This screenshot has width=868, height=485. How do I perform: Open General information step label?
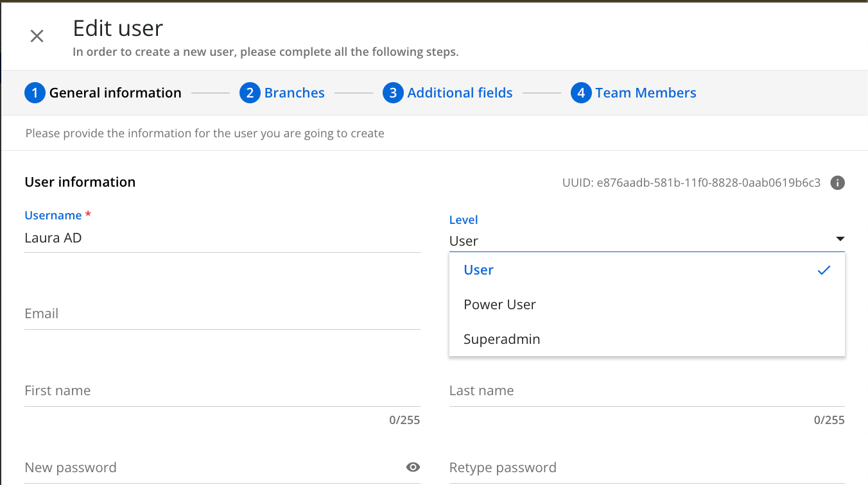[116, 93]
